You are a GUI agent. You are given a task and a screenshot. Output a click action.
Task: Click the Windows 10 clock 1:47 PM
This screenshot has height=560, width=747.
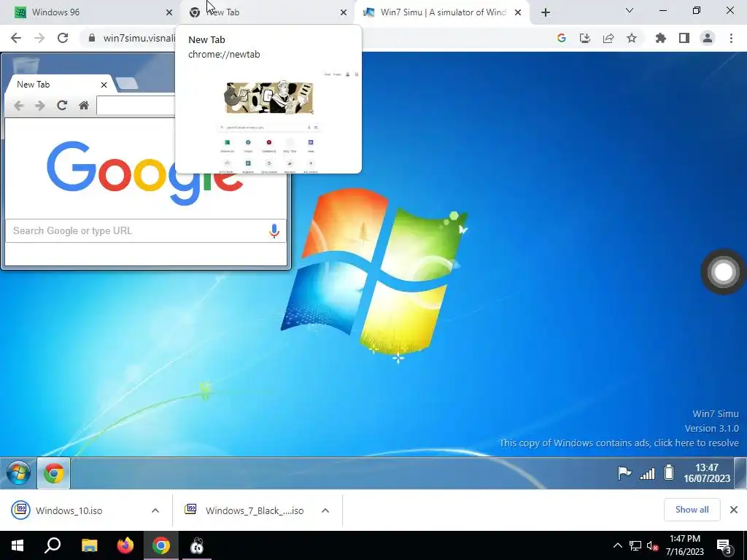(x=684, y=545)
